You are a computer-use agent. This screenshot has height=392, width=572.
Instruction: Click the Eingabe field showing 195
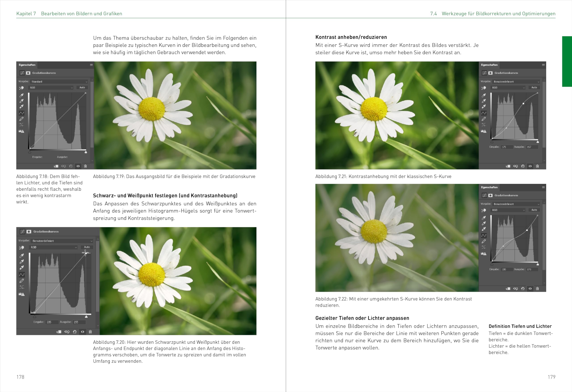[x=507, y=269]
